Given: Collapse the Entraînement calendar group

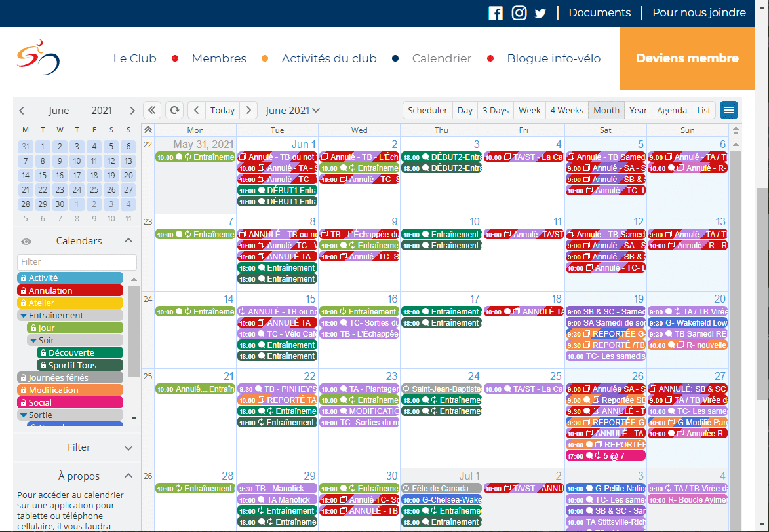Looking at the screenshot, I should (x=24, y=315).
